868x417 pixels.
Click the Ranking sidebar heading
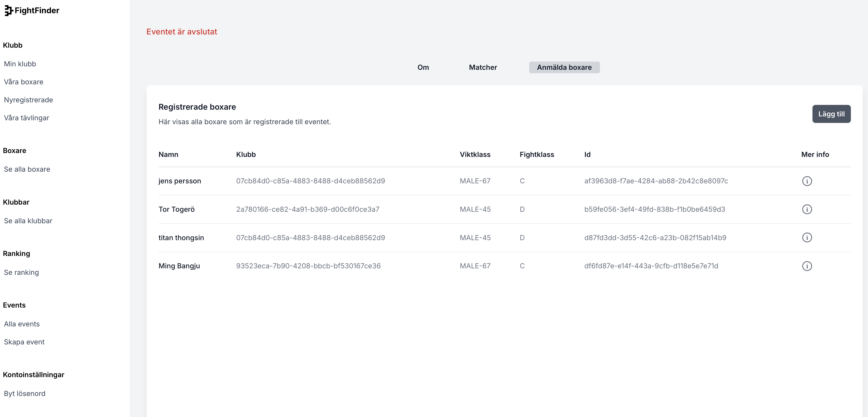pos(16,254)
